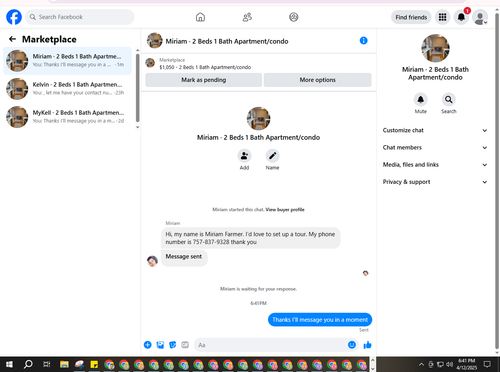
Task: Choose a sticker
Action: coord(173,345)
